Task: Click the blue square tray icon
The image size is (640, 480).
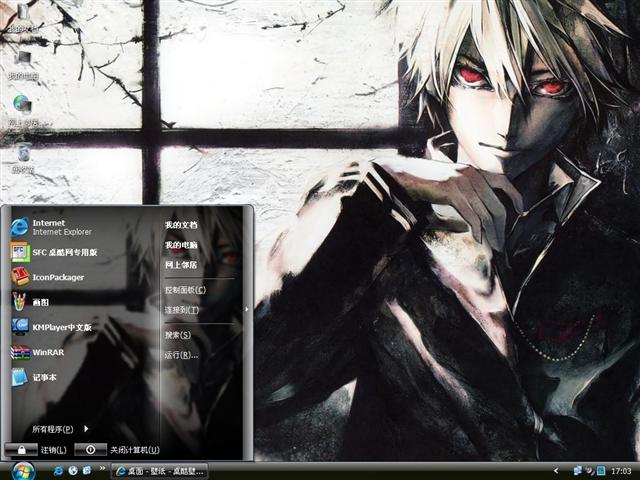Action: [x=601, y=471]
